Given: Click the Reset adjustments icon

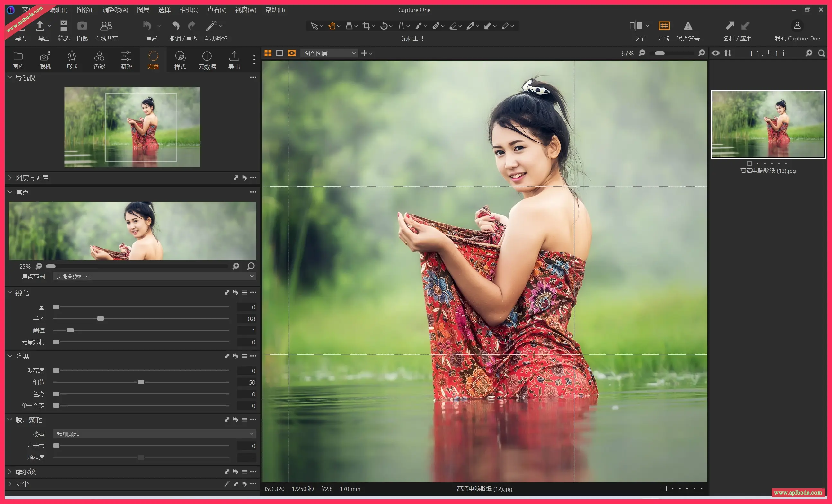Looking at the screenshot, I should pyautogui.click(x=147, y=26).
